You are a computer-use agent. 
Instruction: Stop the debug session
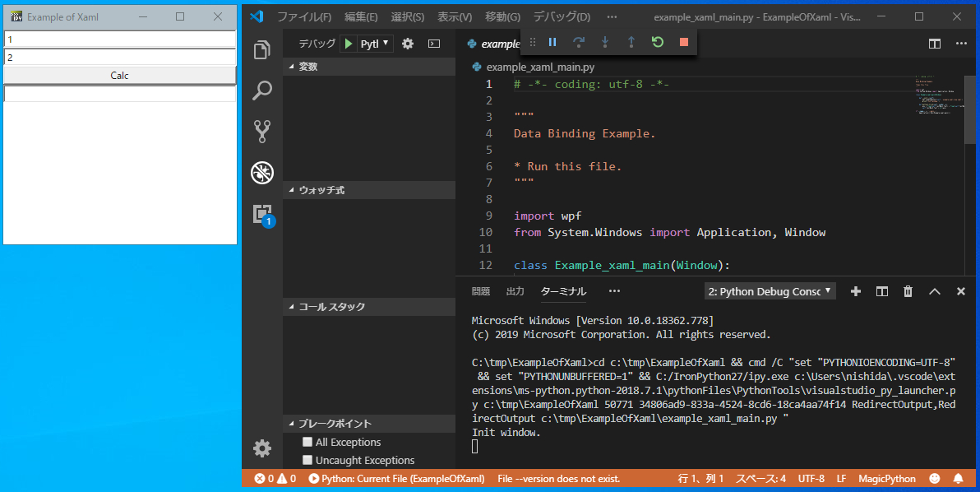[x=684, y=42]
